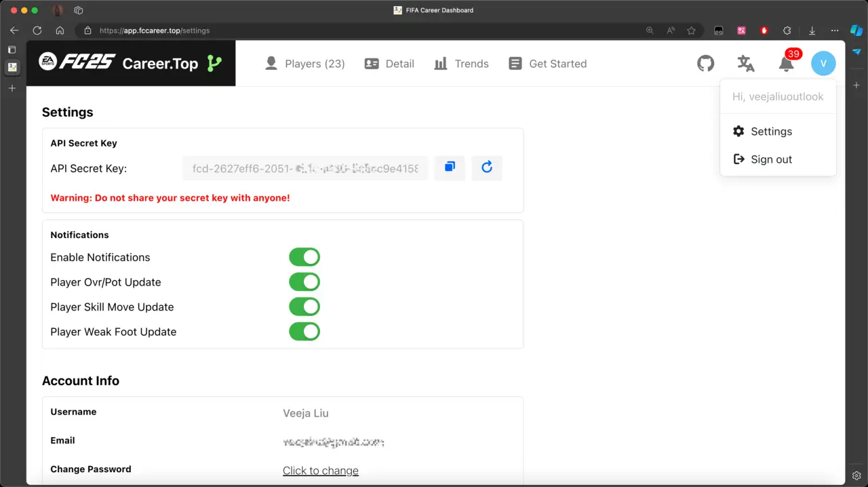
Task: Go back in browser
Action: (14, 31)
